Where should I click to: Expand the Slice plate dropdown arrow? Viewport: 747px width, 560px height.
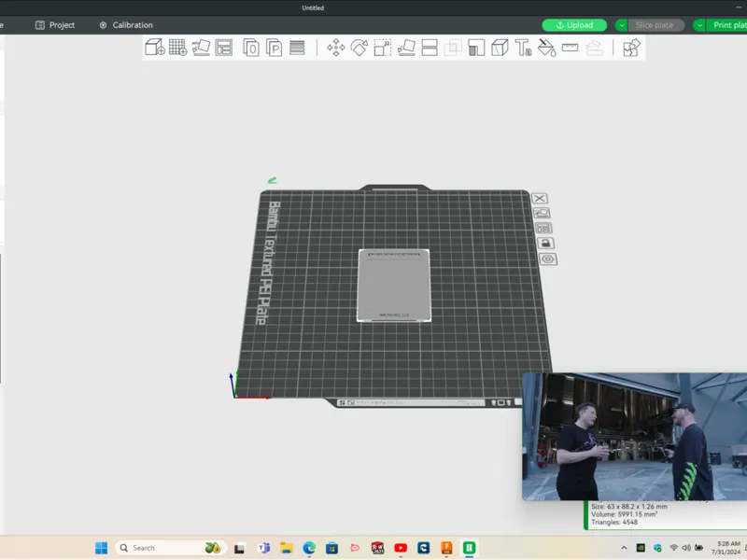coord(621,25)
